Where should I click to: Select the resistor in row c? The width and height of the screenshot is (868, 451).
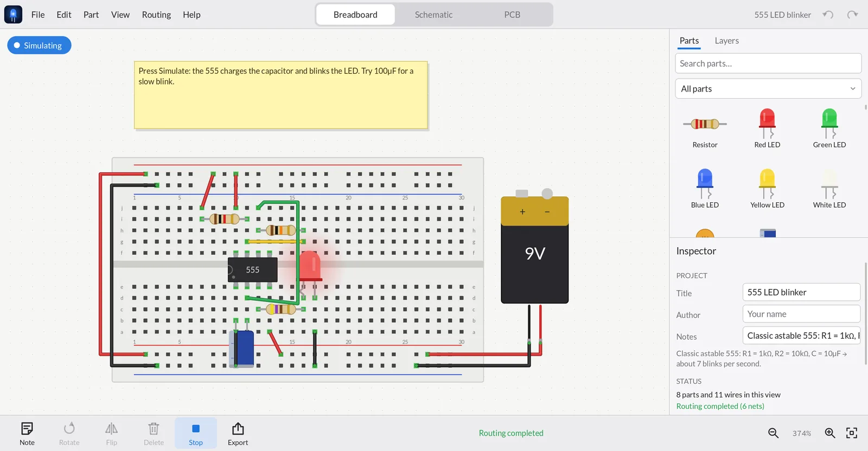tap(280, 309)
